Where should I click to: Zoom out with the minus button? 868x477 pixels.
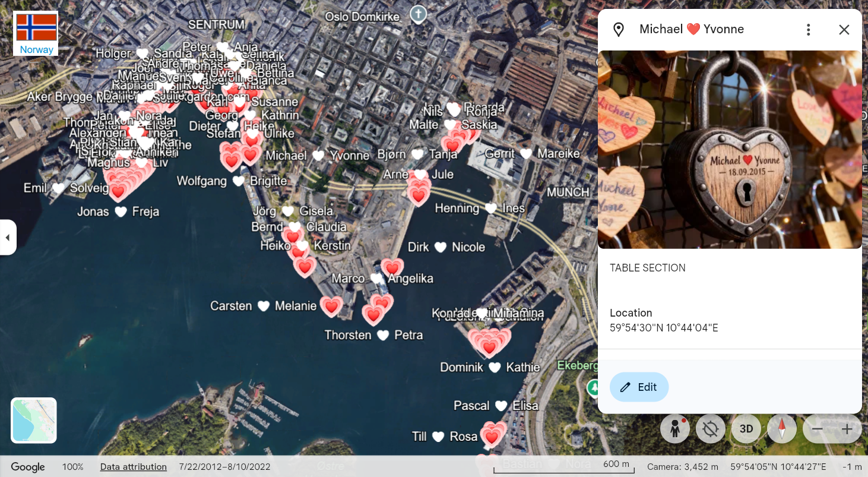pos(818,429)
